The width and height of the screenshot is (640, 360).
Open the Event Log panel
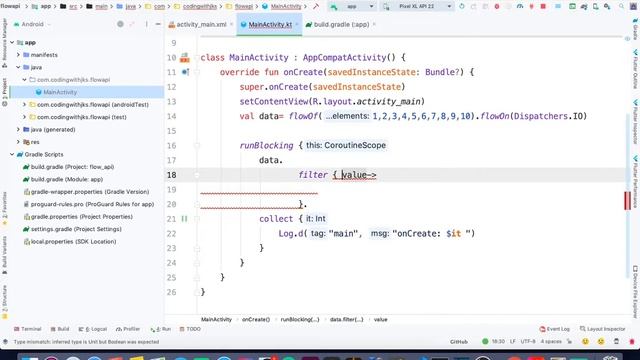tap(554, 329)
